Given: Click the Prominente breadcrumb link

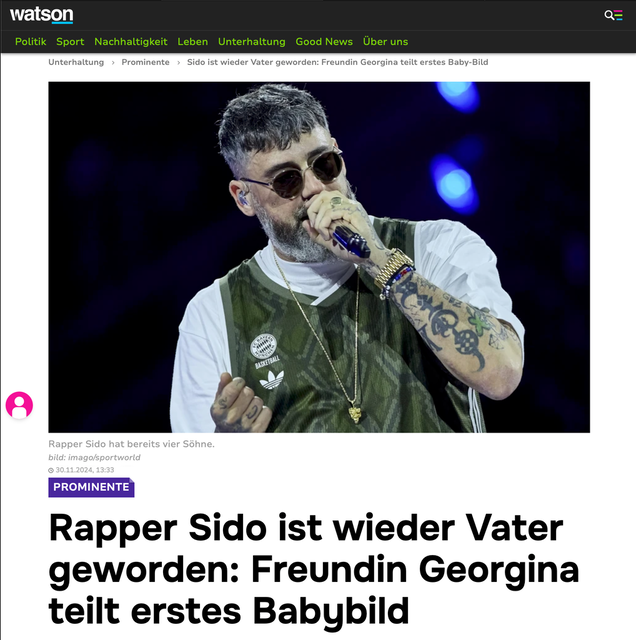Looking at the screenshot, I should pyautogui.click(x=145, y=62).
